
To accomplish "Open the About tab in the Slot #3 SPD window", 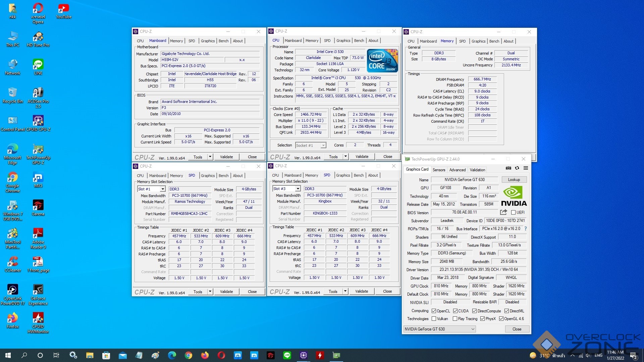I will [373, 175].
